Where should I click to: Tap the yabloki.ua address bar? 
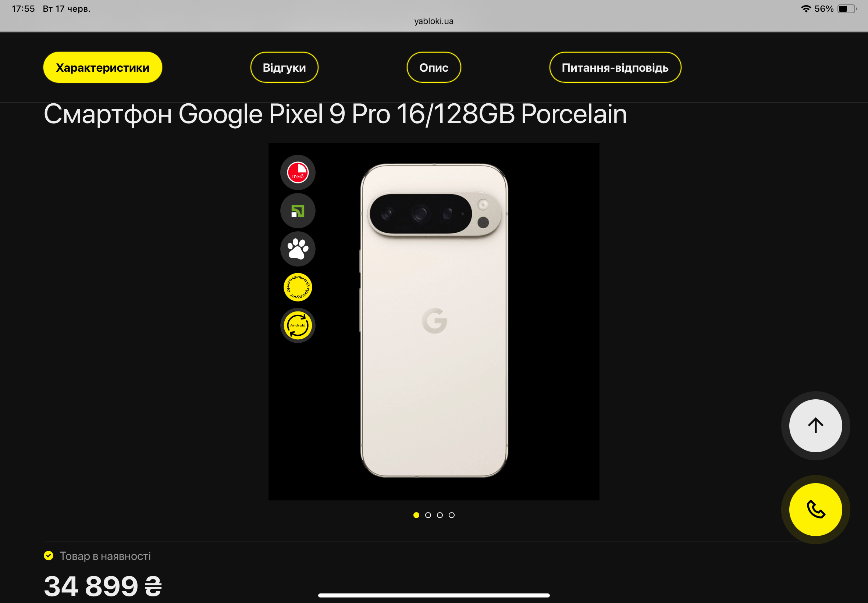(434, 21)
